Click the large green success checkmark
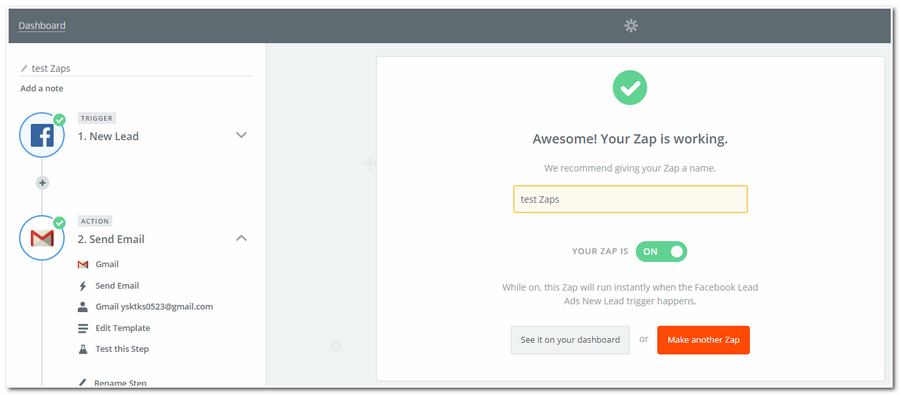 point(630,88)
